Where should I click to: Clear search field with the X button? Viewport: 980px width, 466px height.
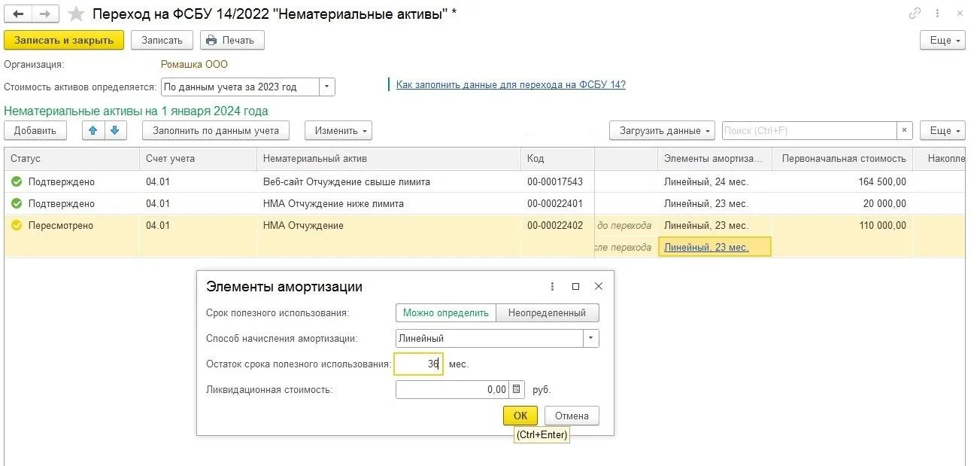pyautogui.click(x=906, y=130)
